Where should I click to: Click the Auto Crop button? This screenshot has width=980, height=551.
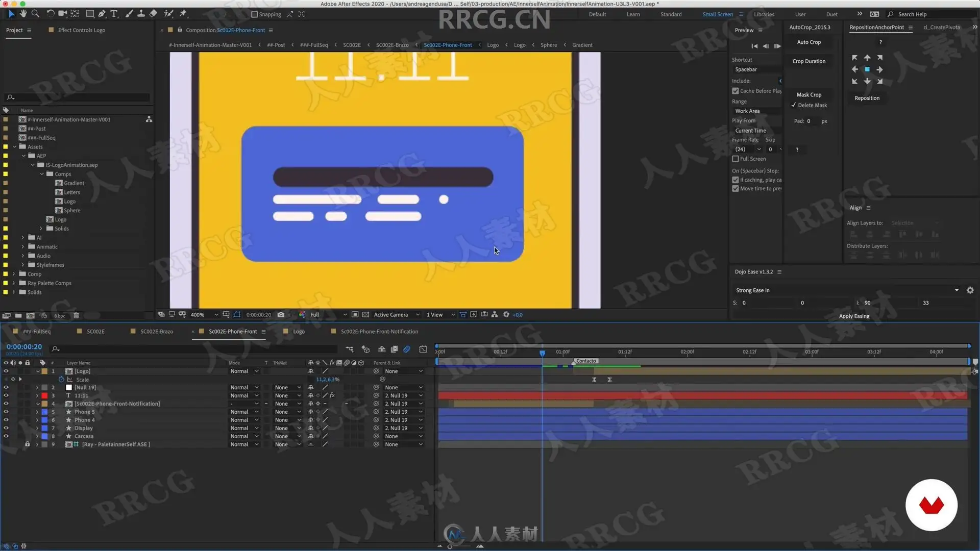[808, 42]
